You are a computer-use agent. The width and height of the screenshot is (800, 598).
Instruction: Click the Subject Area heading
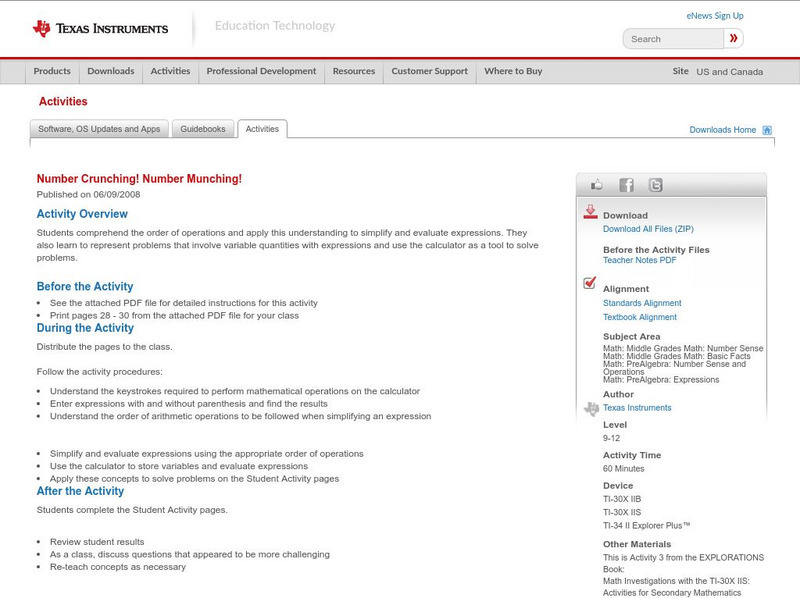[632, 337]
